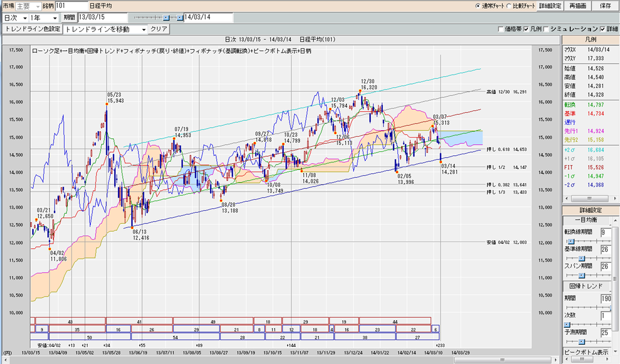Click the start date field 13/03/15

(x=104, y=17)
